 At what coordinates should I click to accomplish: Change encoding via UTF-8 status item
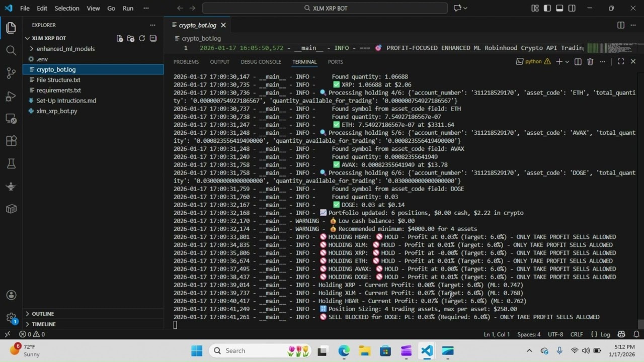click(x=555, y=334)
